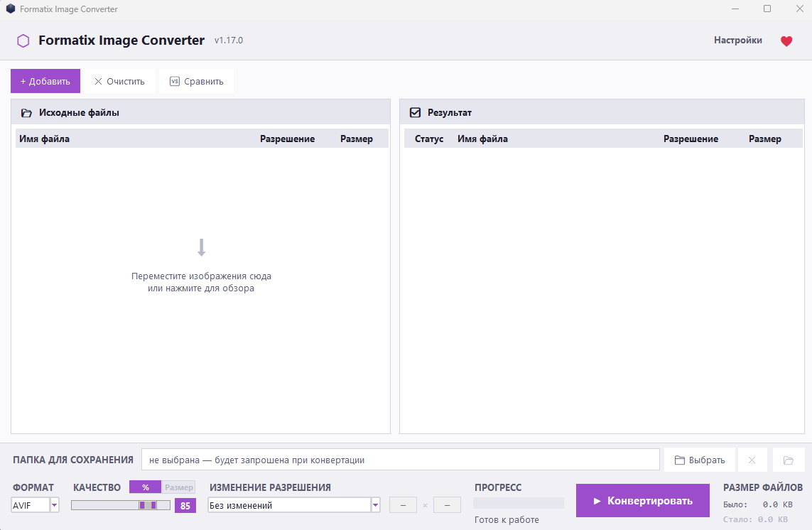Open Настройки settings menu
Image resolution: width=812 pixels, height=530 pixels.
click(x=738, y=40)
